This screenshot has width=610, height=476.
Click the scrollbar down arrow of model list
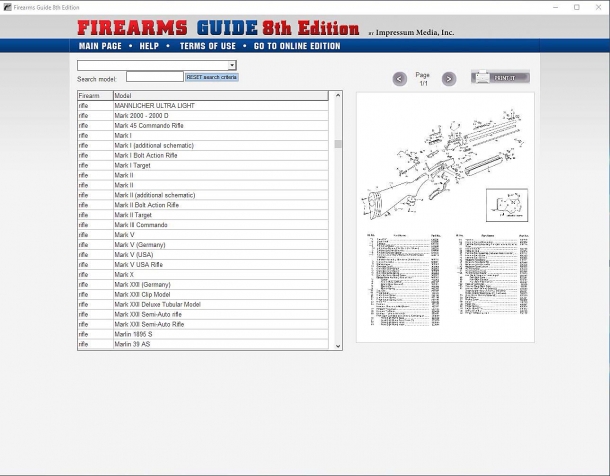[x=338, y=346]
